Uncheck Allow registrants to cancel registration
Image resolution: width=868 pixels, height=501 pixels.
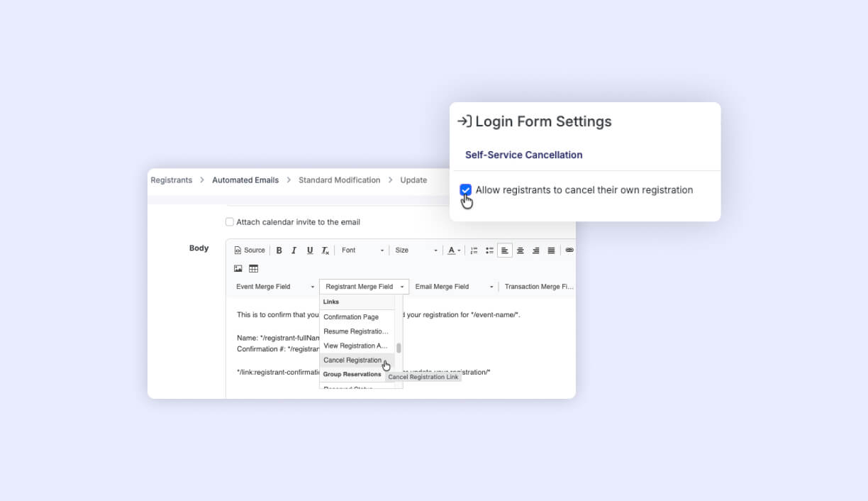[465, 190]
